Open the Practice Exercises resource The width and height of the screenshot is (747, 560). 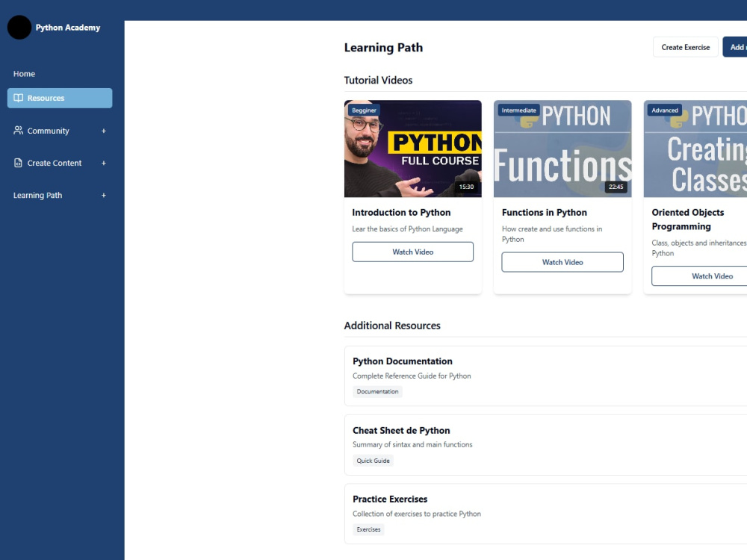(545, 514)
